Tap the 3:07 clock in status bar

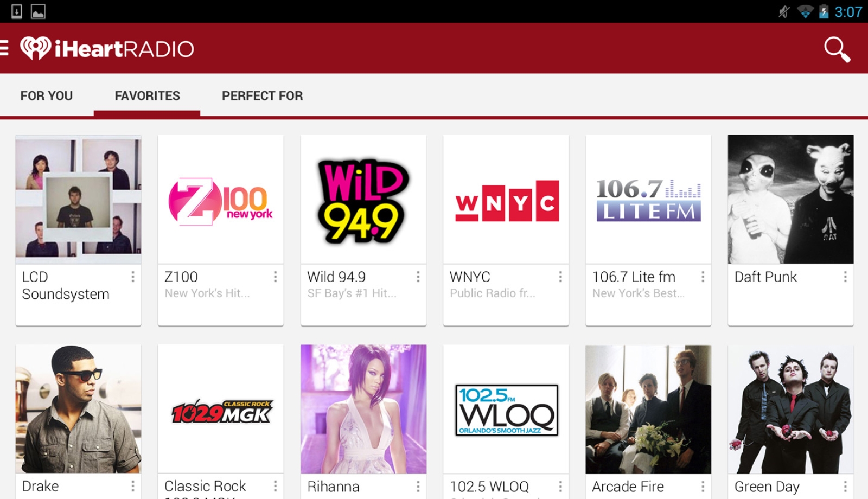pos(848,12)
